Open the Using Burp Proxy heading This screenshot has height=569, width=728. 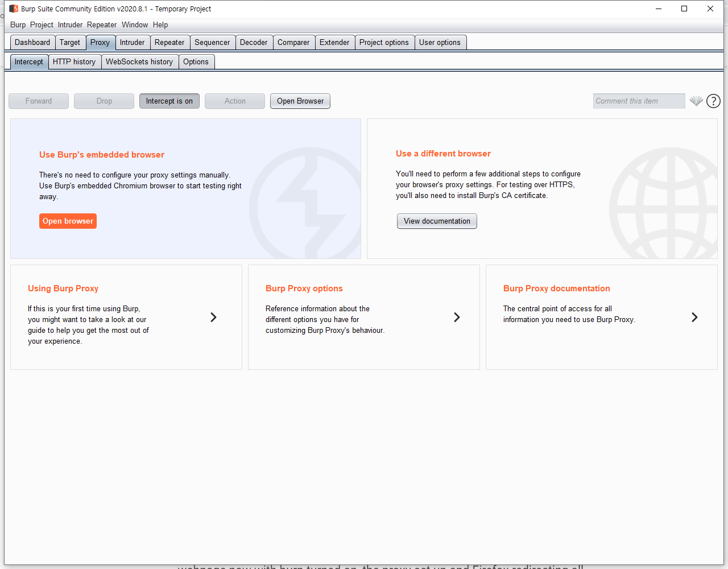(63, 288)
